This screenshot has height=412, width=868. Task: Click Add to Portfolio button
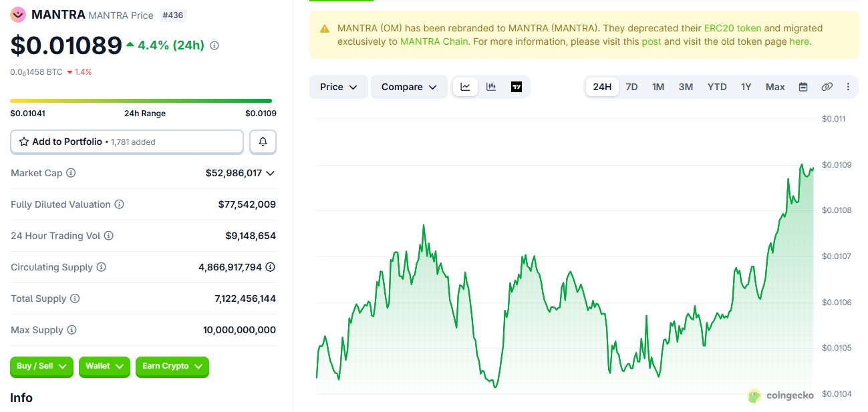pyautogui.click(x=127, y=142)
